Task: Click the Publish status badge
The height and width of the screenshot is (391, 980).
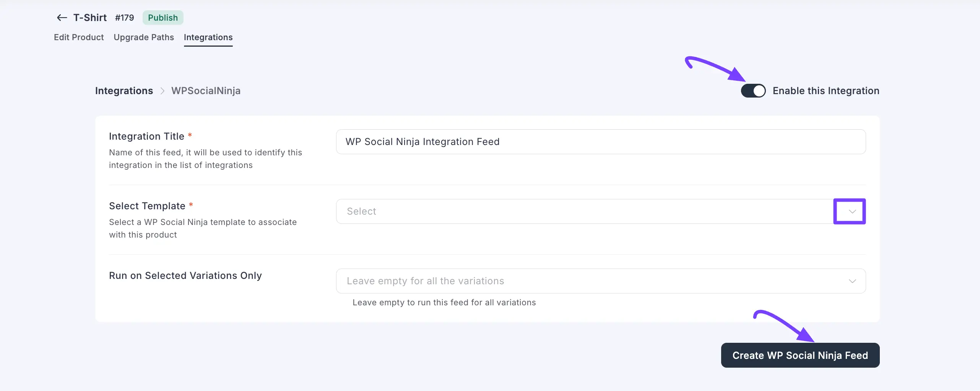Action: click(x=163, y=18)
